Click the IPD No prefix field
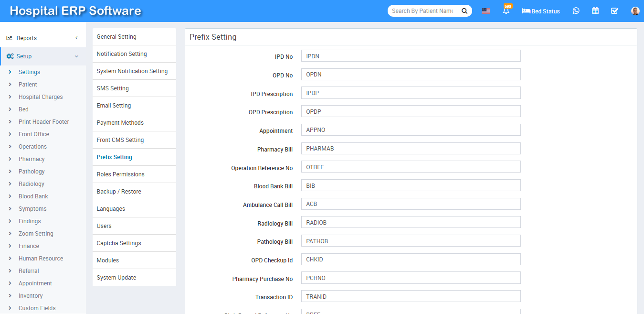644x314 pixels. coord(411,56)
